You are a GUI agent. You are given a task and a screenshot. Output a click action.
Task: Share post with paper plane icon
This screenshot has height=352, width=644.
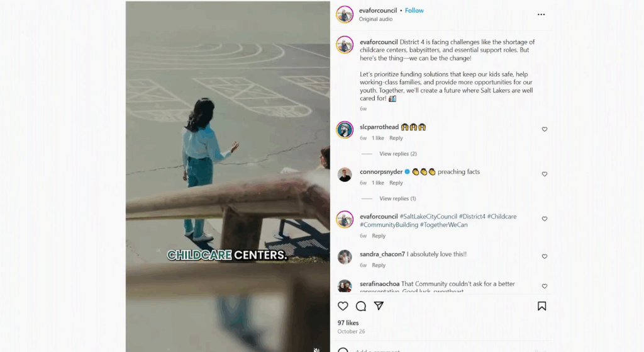pyautogui.click(x=379, y=306)
